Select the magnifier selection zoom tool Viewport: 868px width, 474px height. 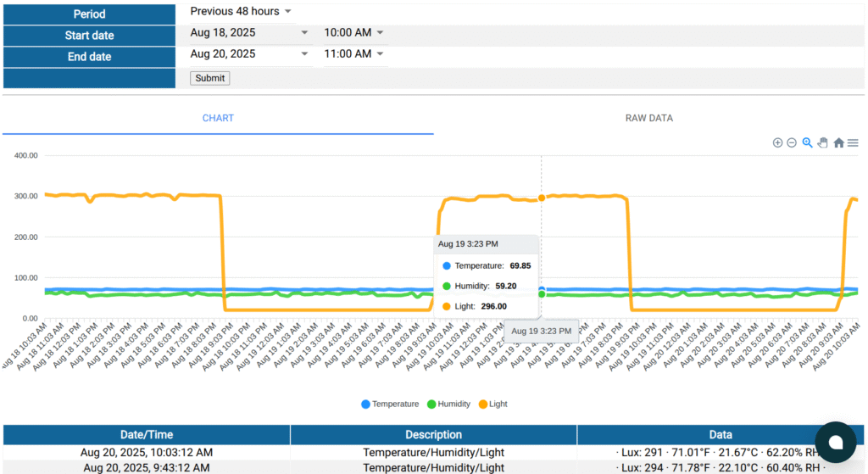coord(807,142)
